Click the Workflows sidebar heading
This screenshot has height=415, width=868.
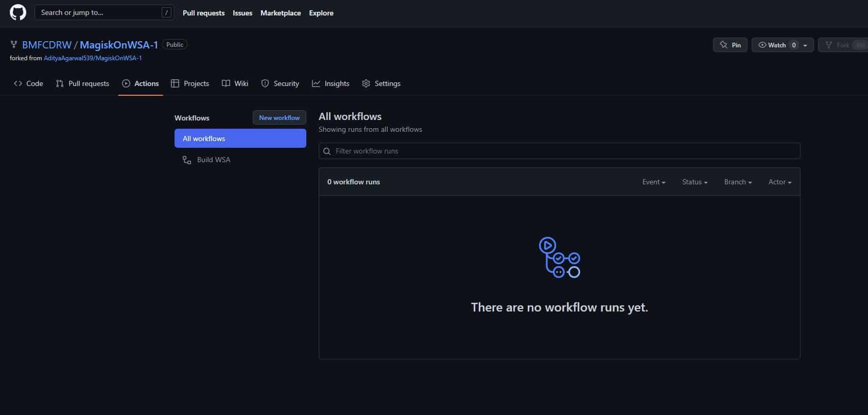point(192,118)
